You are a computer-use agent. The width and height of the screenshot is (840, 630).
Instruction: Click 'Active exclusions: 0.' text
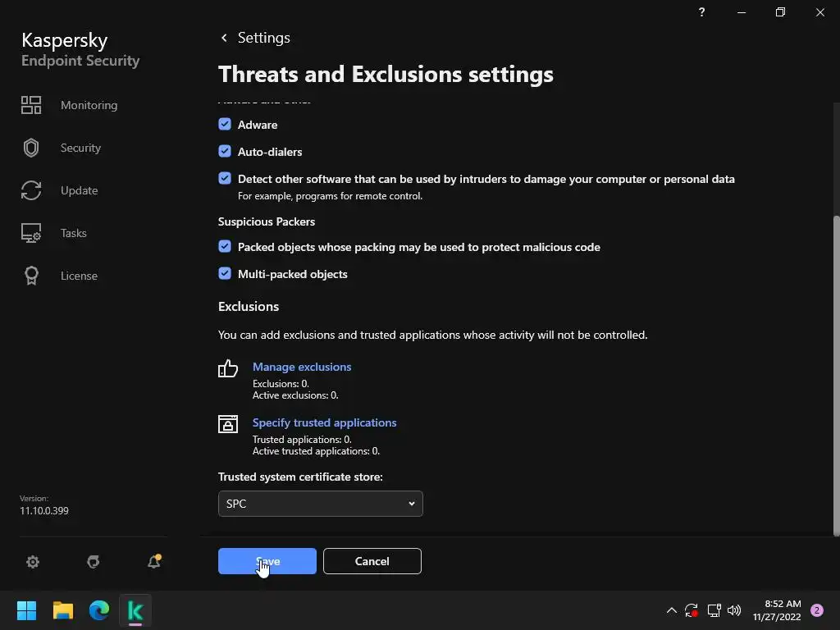(x=295, y=395)
